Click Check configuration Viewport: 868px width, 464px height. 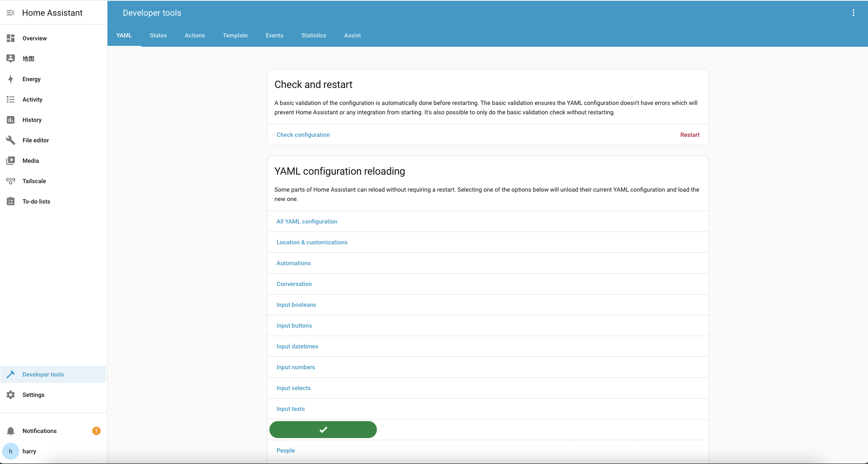point(303,135)
